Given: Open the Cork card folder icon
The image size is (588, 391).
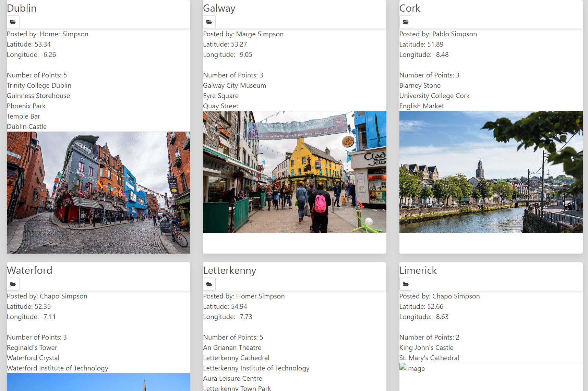Looking at the screenshot, I should click(x=406, y=22).
